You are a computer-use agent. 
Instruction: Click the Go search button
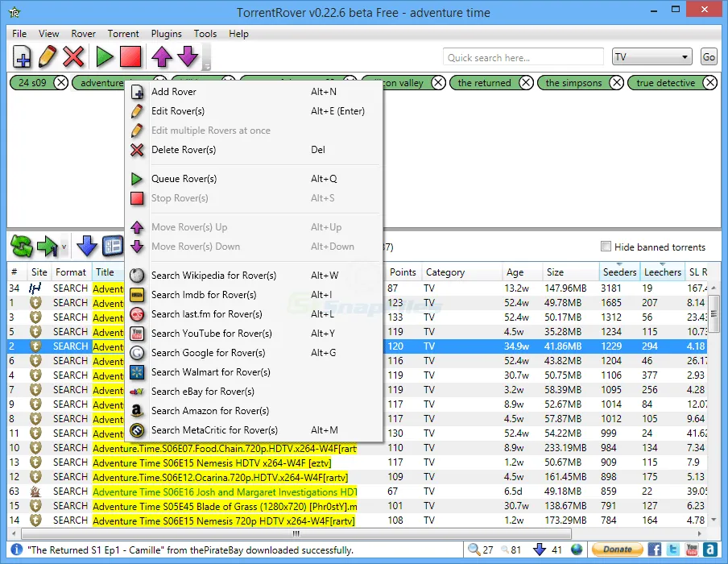[x=709, y=56]
